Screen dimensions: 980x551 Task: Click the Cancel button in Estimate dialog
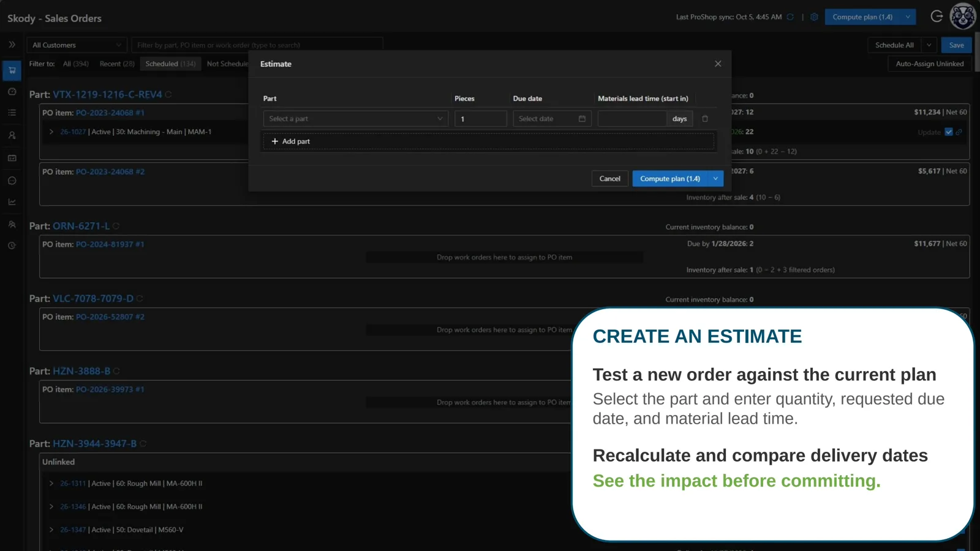pyautogui.click(x=609, y=179)
